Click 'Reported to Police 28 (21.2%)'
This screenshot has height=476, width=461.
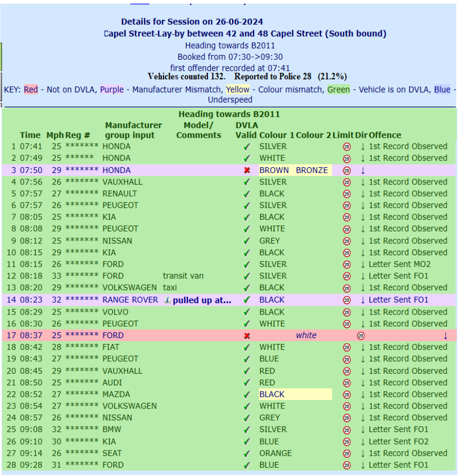pyautogui.click(x=291, y=77)
